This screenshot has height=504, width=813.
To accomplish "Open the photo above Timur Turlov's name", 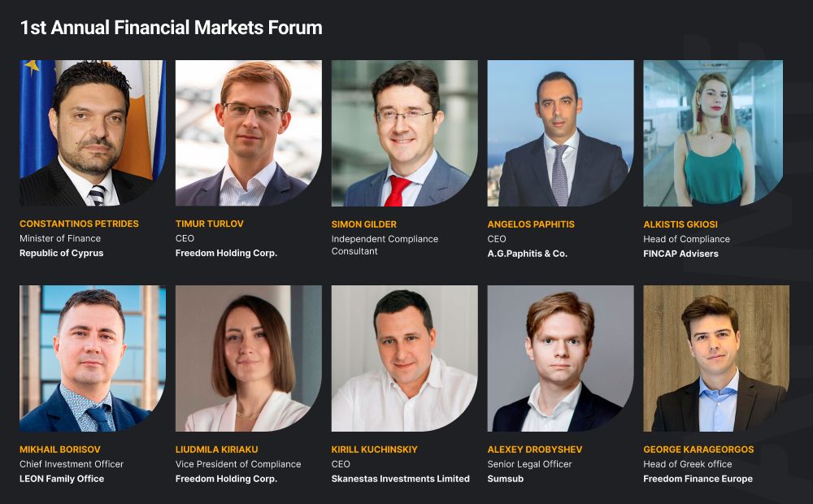I will coord(249,133).
